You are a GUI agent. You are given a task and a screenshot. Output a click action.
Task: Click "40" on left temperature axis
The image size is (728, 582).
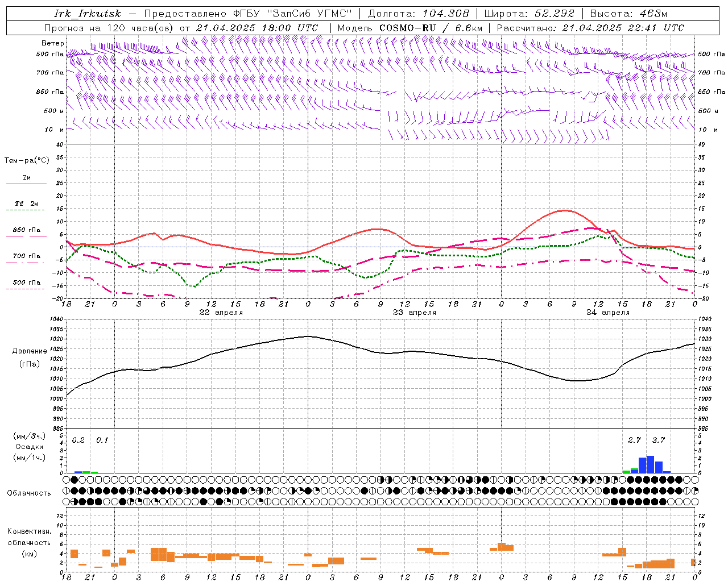tap(61, 145)
